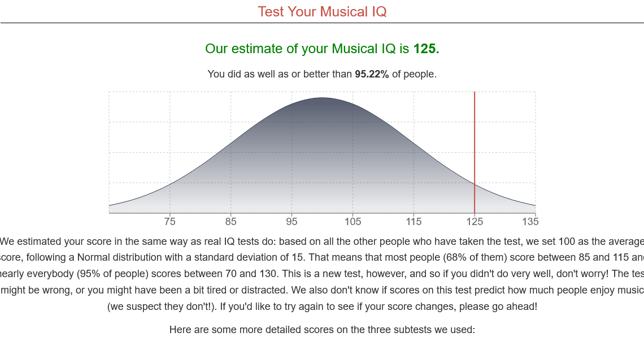The height and width of the screenshot is (341, 644).
Task: Click the peak of the bell curve
Action: [323, 98]
